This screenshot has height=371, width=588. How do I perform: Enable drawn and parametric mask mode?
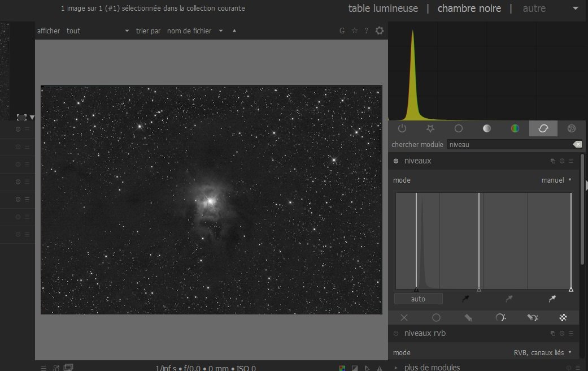point(533,318)
